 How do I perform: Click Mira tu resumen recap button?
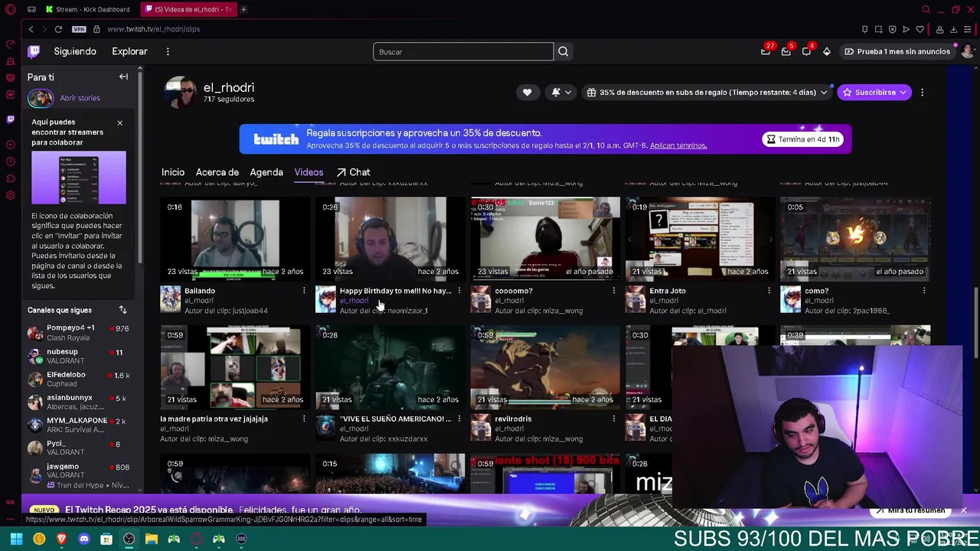911,510
